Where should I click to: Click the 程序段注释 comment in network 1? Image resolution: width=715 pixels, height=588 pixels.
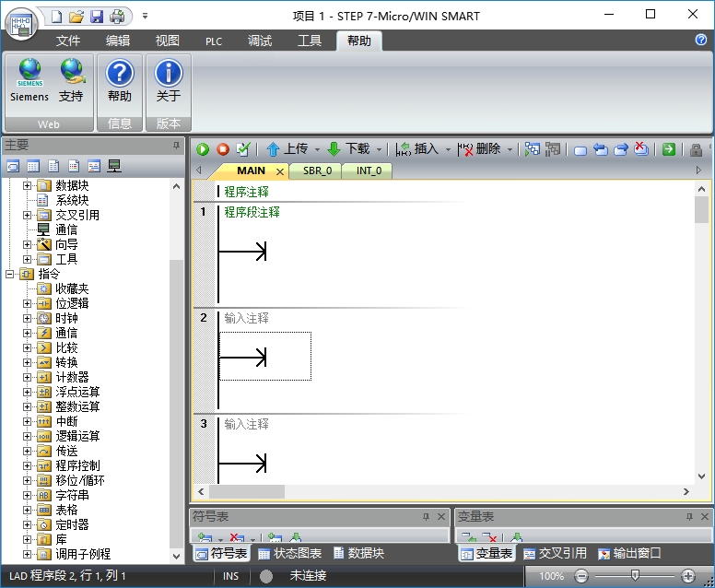pos(252,212)
